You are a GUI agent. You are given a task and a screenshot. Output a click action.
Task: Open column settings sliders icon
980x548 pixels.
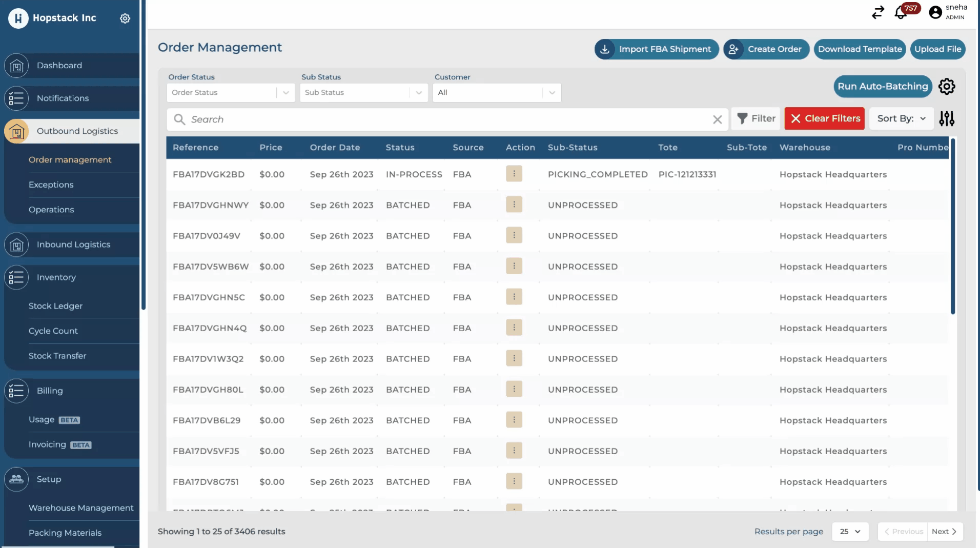tap(947, 119)
